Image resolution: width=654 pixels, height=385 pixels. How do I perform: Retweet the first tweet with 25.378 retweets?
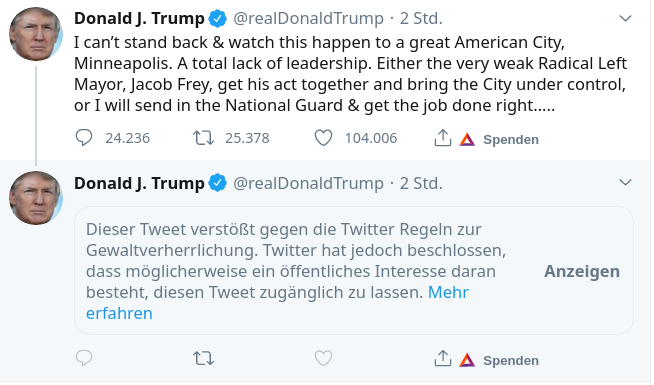[204, 138]
